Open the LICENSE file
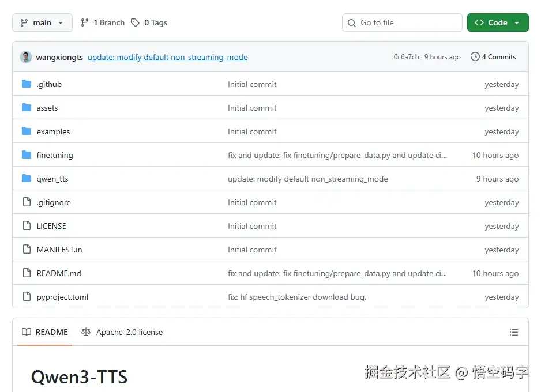The image size is (541, 392). tap(51, 226)
